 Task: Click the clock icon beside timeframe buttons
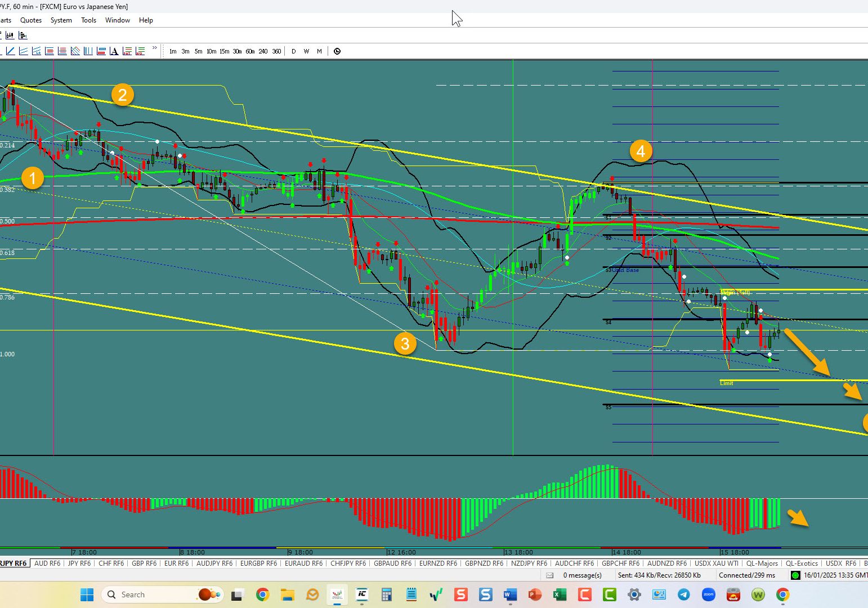337,51
